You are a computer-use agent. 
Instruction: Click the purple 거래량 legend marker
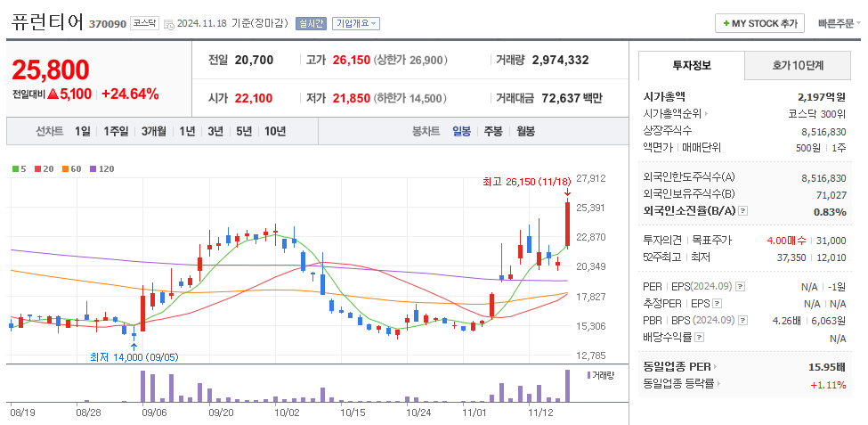point(588,375)
